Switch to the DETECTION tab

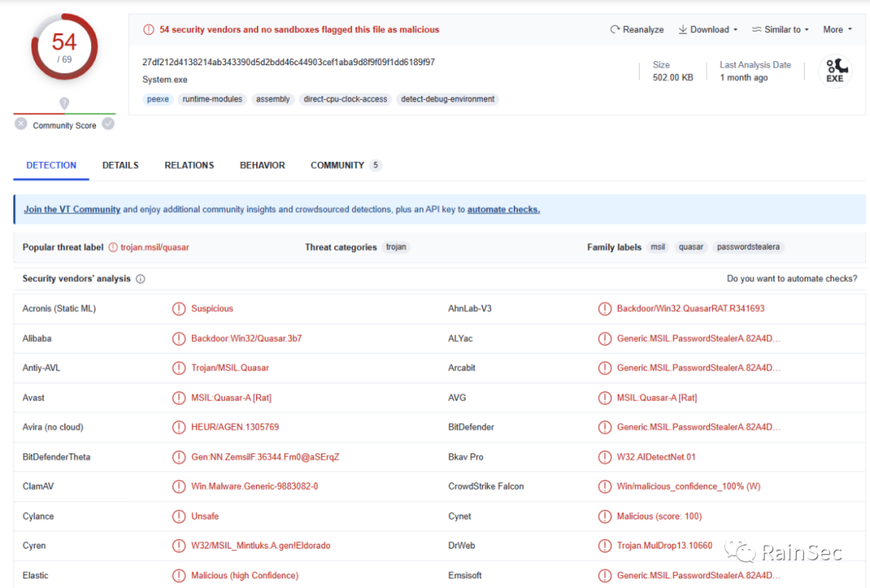tap(51, 165)
